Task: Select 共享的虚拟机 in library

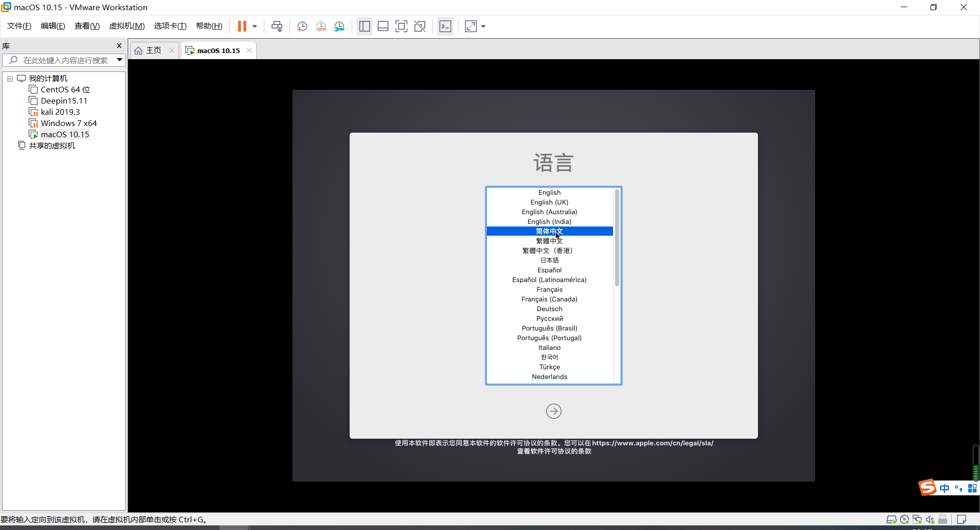Action: (x=52, y=145)
